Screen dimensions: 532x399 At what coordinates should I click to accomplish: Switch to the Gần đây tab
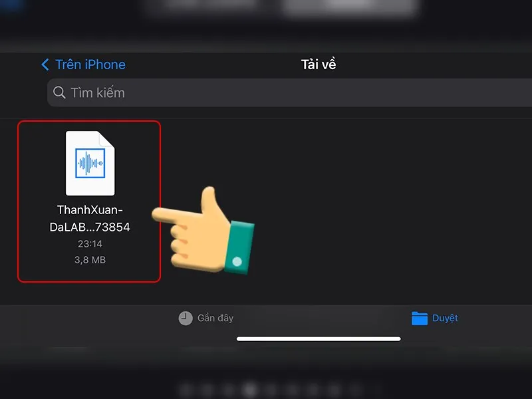215,319
